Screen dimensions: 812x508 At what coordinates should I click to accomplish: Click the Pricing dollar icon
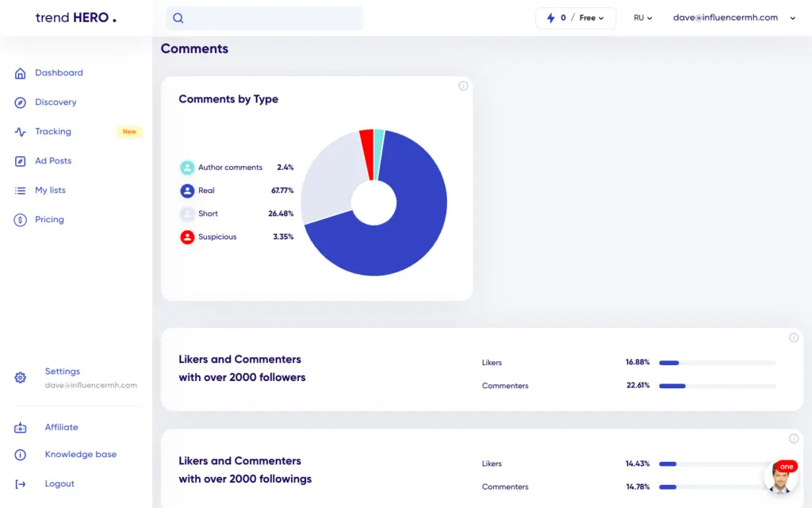pos(21,220)
